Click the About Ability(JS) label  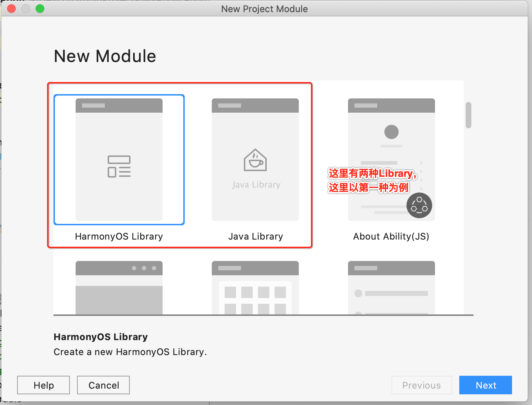(391, 236)
